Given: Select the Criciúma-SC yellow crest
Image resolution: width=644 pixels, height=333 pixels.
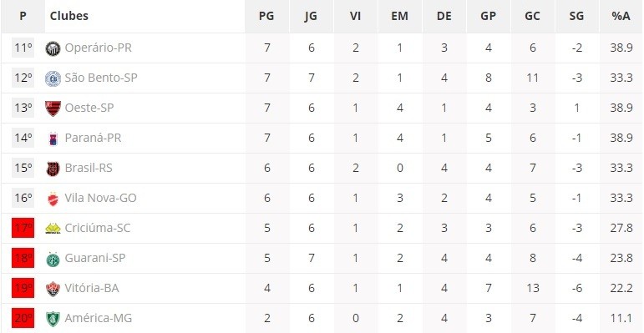Looking at the screenshot, I should pyautogui.click(x=53, y=229).
